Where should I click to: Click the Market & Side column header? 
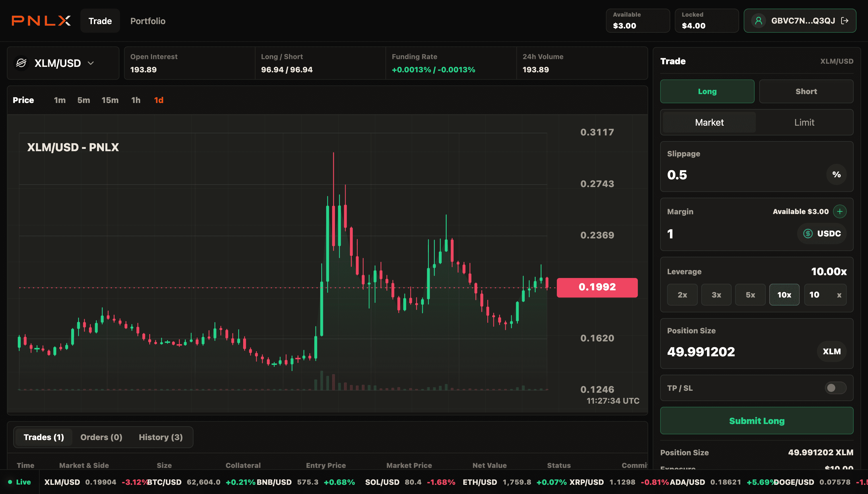[84, 466]
